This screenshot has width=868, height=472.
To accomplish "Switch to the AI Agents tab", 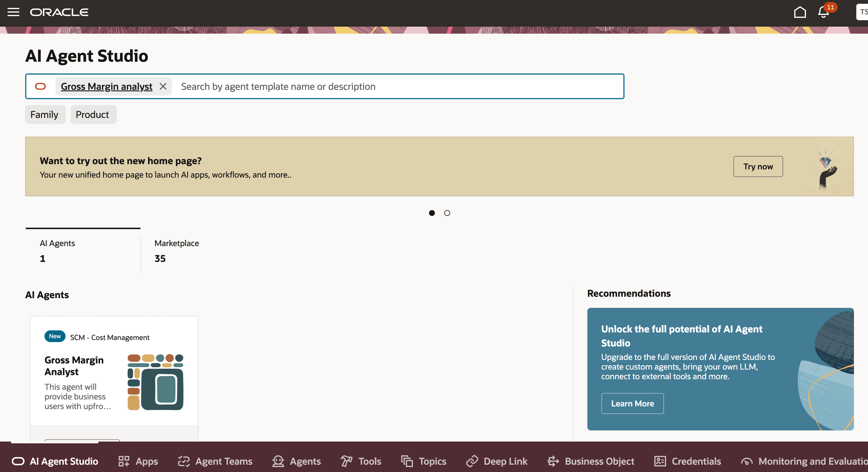I will (83, 251).
